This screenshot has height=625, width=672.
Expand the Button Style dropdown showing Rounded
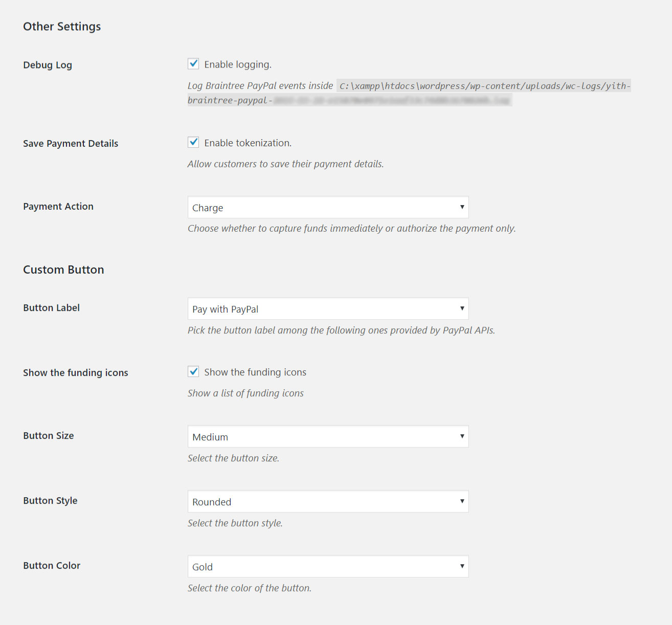pos(328,502)
